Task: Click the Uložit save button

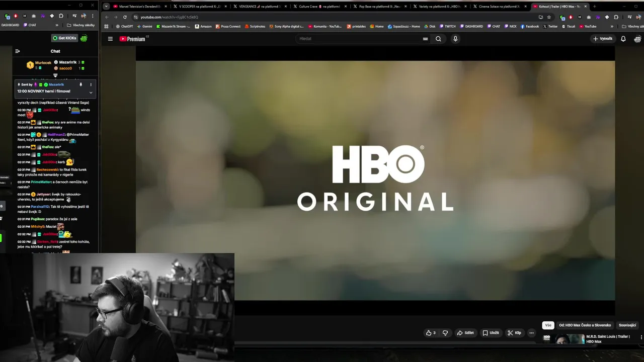Action: [x=491, y=333]
